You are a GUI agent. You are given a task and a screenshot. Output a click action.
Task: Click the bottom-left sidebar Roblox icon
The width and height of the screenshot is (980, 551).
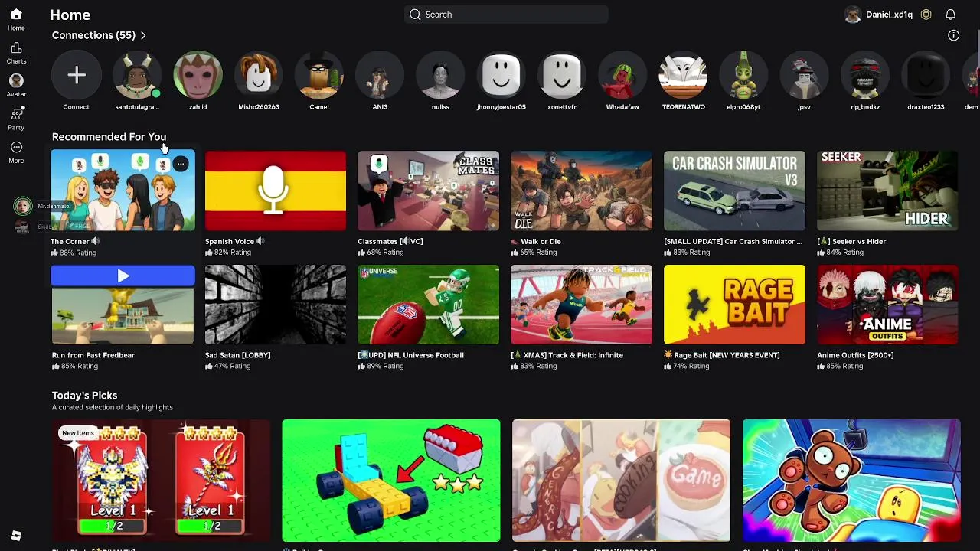16,536
